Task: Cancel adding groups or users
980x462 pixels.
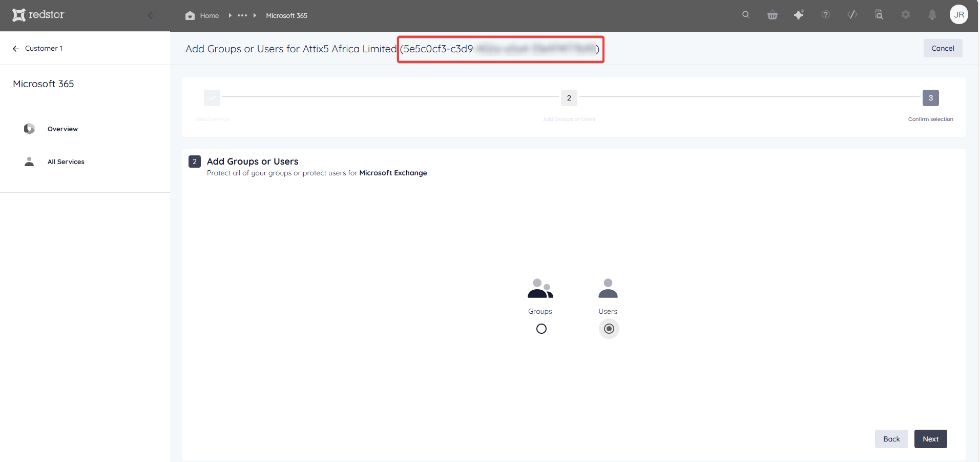Action: (x=943, y=48)
